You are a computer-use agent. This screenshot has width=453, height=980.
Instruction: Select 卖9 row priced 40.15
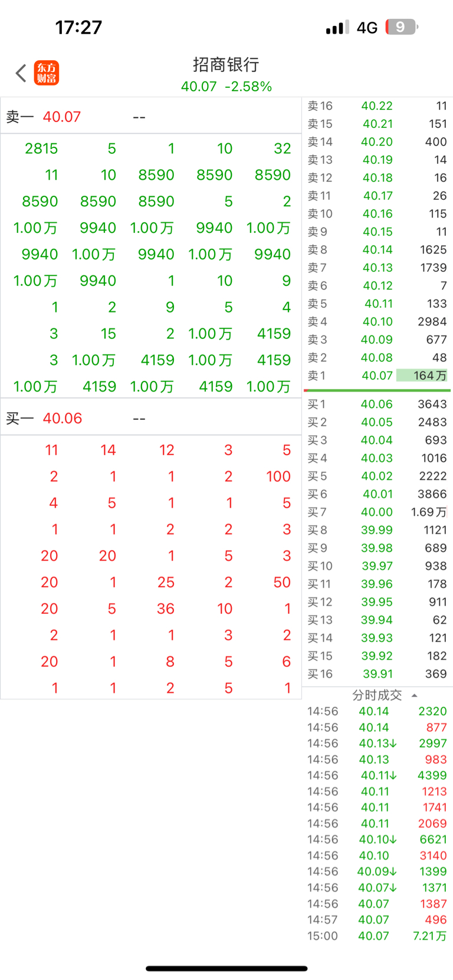[377, 232]
